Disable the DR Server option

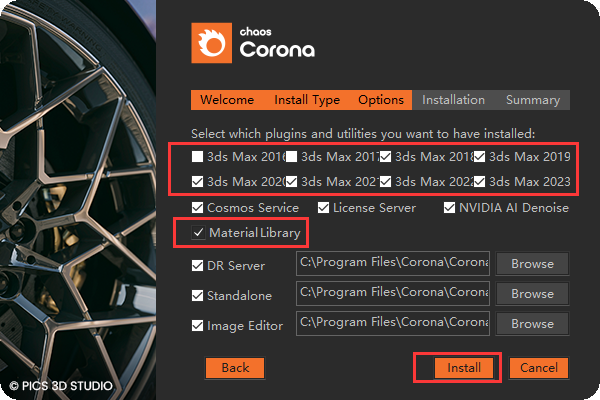click(x=197, y=266)
